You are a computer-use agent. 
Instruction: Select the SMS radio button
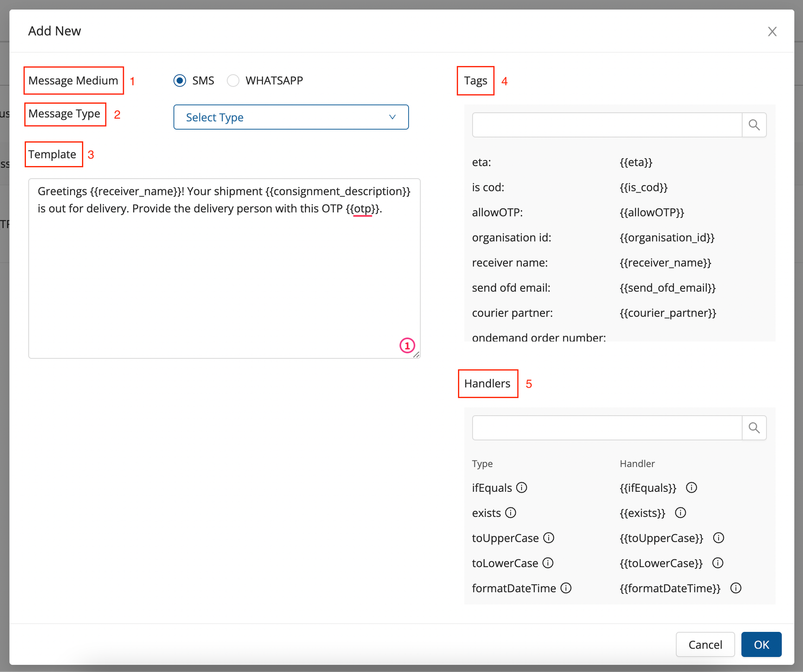pyautogui.click(x=180, y=80)
